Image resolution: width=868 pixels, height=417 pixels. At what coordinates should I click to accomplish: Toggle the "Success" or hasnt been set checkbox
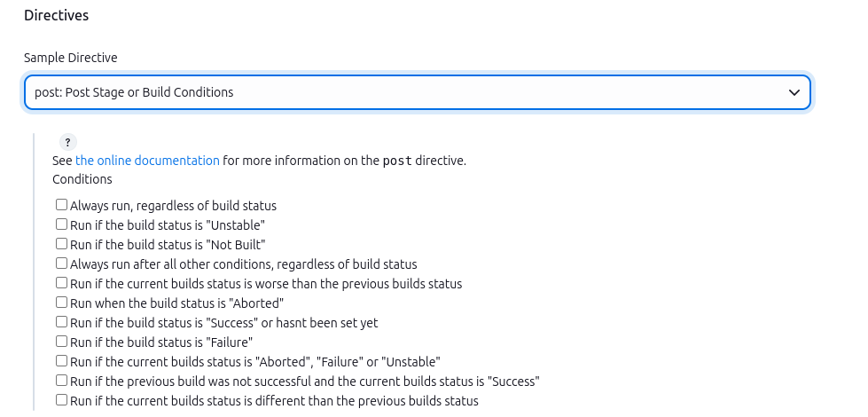(62, 322)
